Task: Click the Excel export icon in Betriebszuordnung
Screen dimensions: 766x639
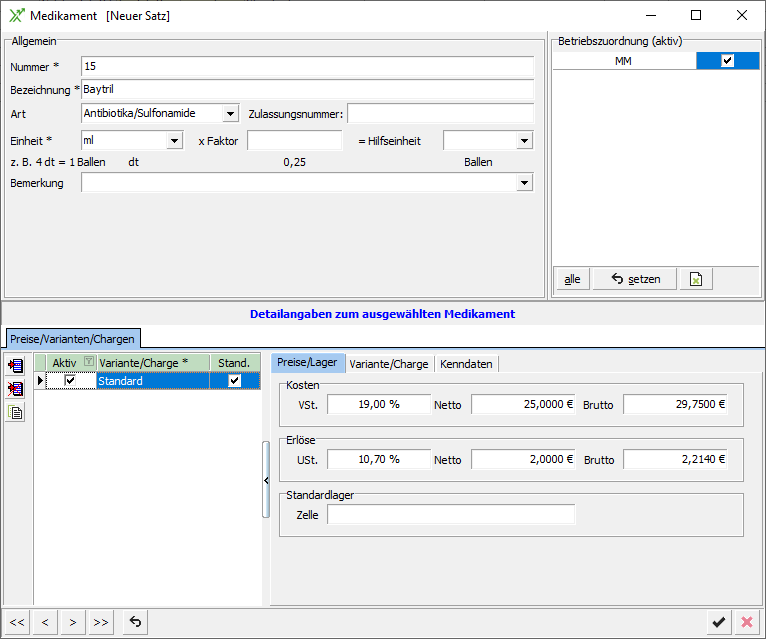Action: click(695, 279)
